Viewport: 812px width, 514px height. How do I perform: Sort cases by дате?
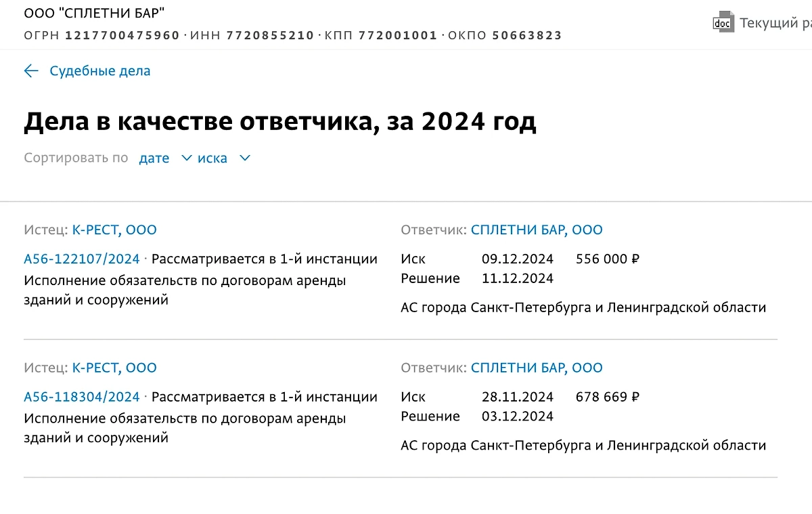tap(154, 158)
